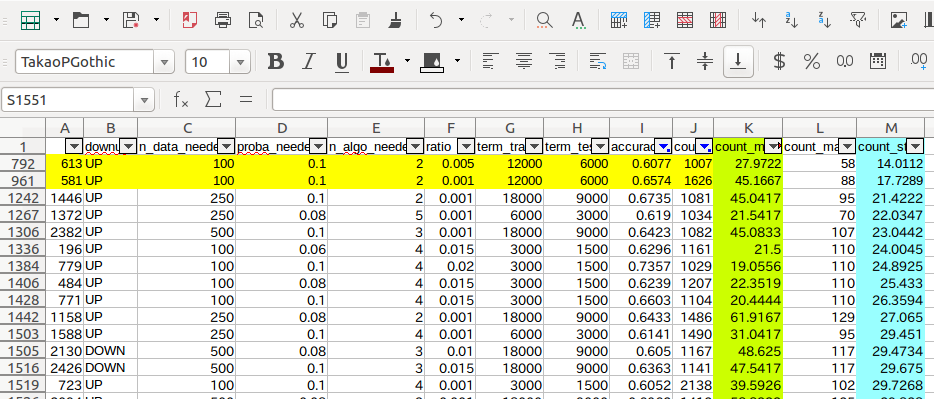
Task: Click Clone Formatting paintbrush icon
Action: [x=395, y=20]
